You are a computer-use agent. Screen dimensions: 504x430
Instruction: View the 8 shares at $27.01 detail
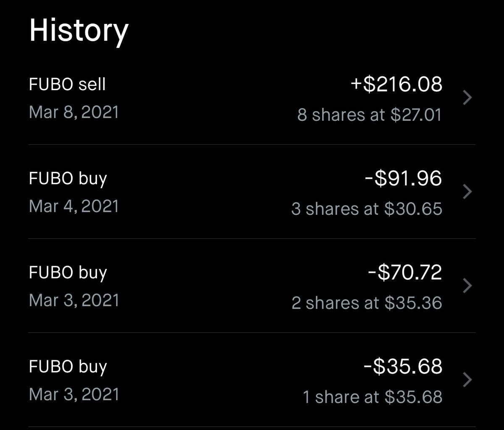pyautogui.click(x=370, y=115)
